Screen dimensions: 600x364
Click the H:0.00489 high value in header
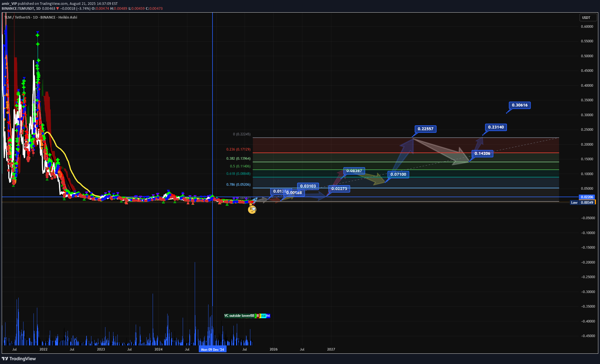click(x=119, y=9)
